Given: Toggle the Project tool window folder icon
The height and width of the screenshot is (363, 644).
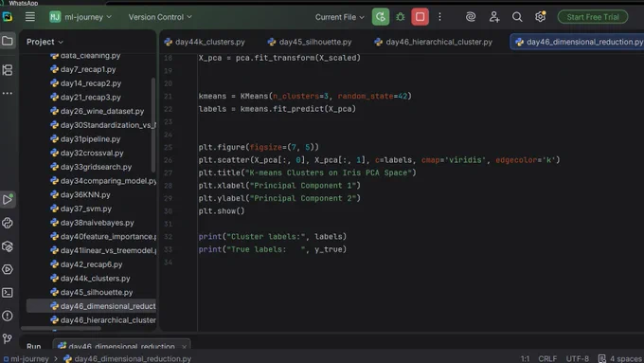Looking at the screenshot, I should [8, 41].
